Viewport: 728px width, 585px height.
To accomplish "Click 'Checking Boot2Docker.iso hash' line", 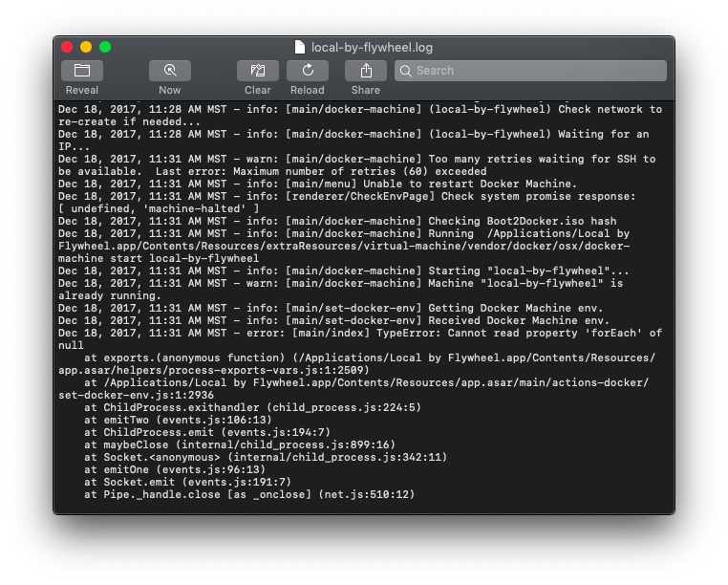I will (337, 221).
